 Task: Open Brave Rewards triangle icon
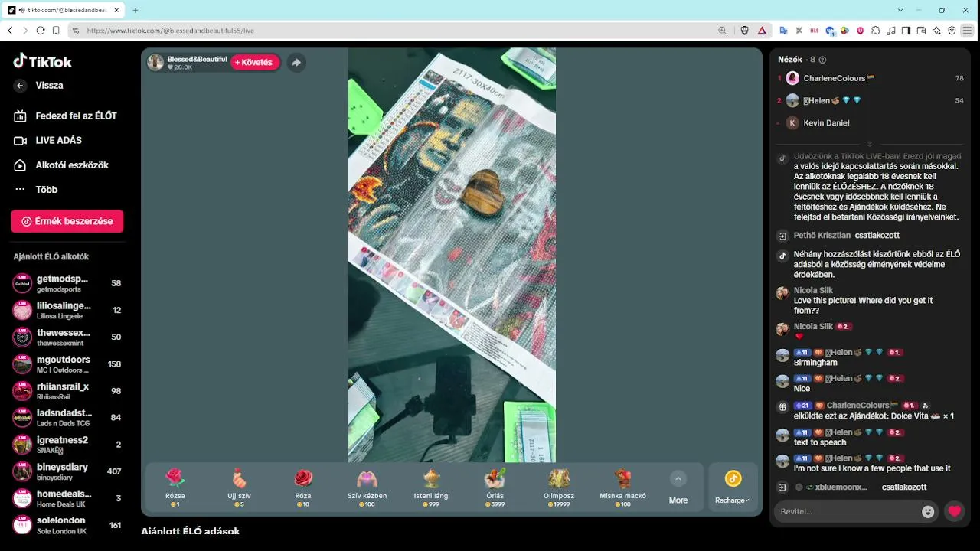point(762,31)
